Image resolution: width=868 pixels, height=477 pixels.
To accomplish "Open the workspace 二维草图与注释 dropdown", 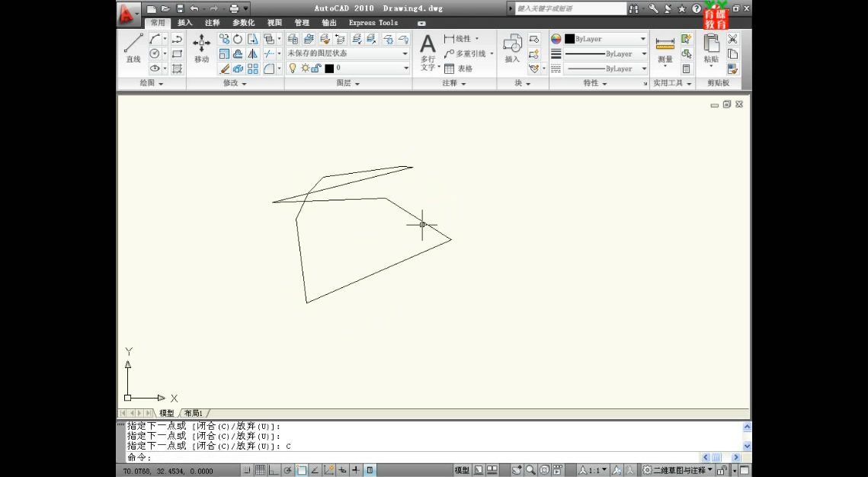I will [677, 470].
